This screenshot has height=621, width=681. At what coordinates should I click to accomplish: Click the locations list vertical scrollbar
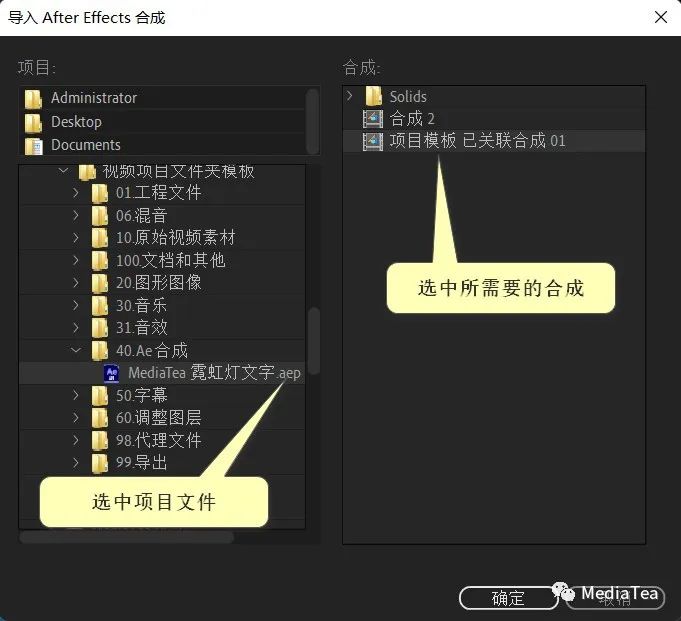coord(312,121)
